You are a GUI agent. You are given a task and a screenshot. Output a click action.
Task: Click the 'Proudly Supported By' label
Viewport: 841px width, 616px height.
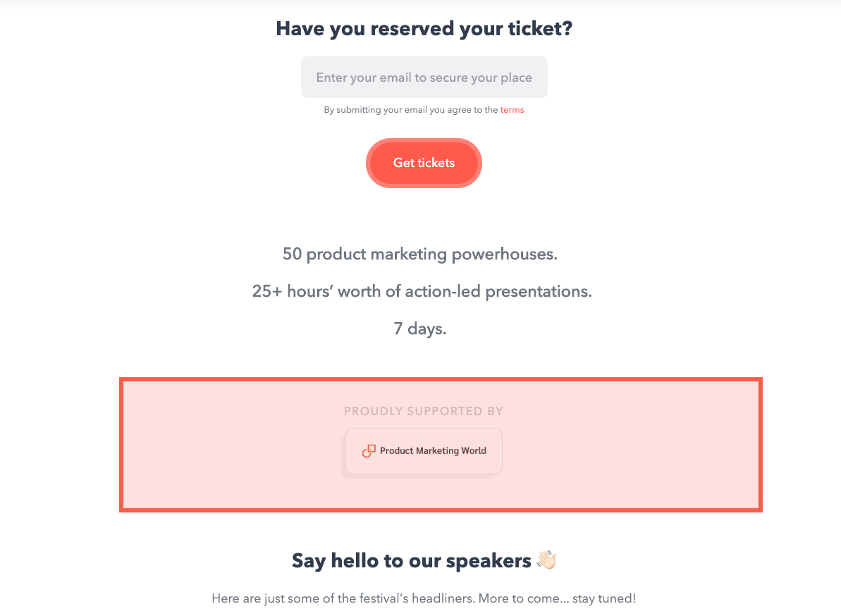[x=423, y=411]
